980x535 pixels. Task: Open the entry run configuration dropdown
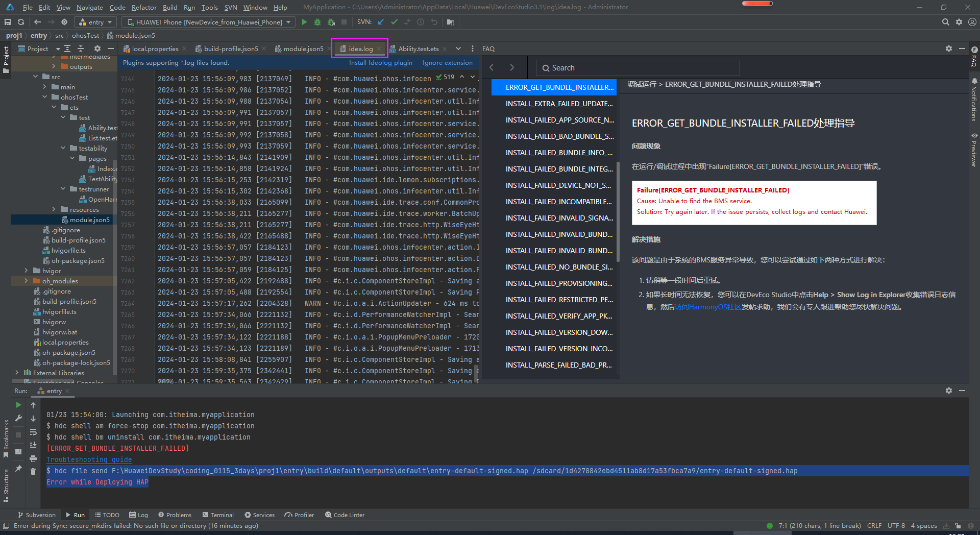pos(96,22)
